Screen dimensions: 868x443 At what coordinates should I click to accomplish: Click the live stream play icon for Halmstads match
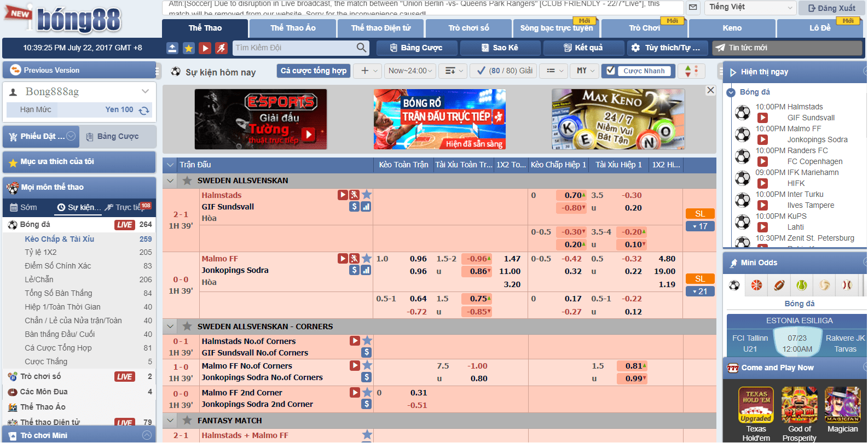343,195
